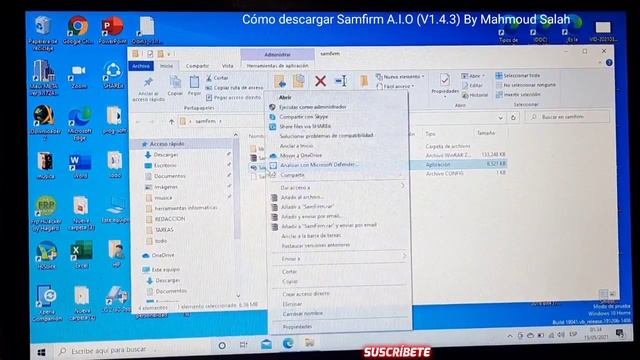Screen dimensions: 640x360
Task: Click Copiar ruta de acceso
Action: [x=234, y=87]
